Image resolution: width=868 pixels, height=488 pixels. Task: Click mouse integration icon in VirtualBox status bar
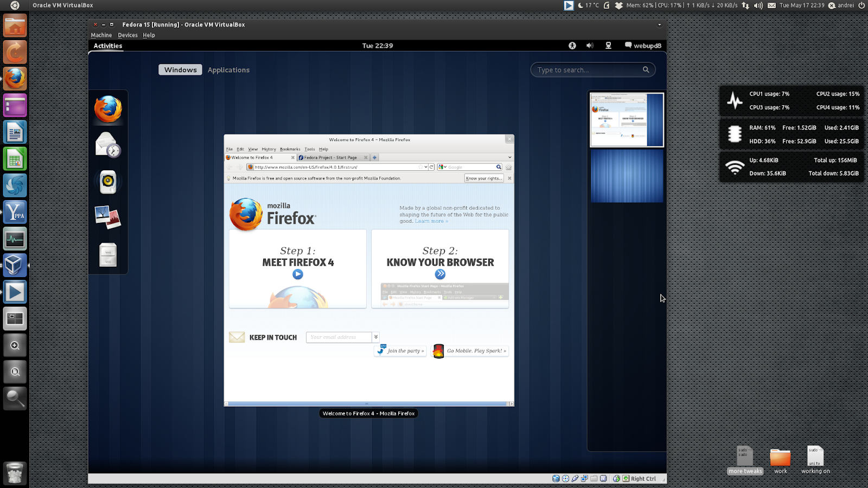616,478
